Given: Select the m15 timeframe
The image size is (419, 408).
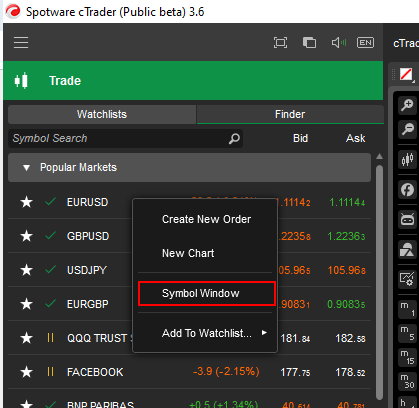Looking at the screenshot, I should [407, 357].
